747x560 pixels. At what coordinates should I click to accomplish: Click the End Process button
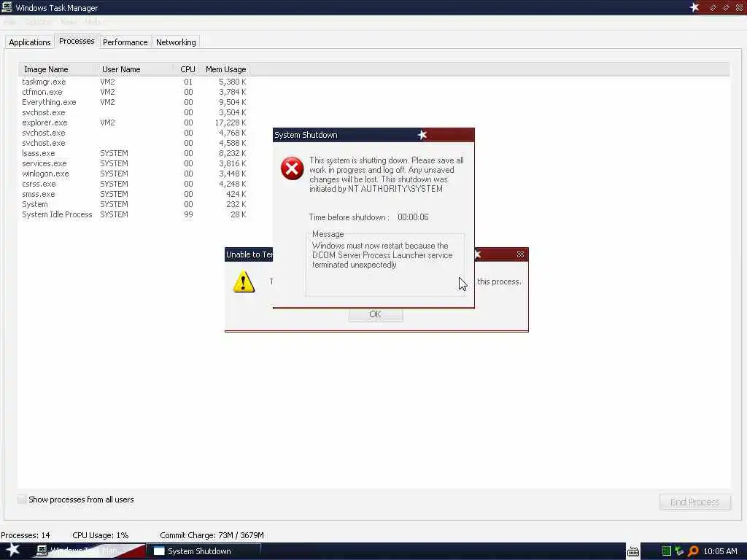pos(694,502)
